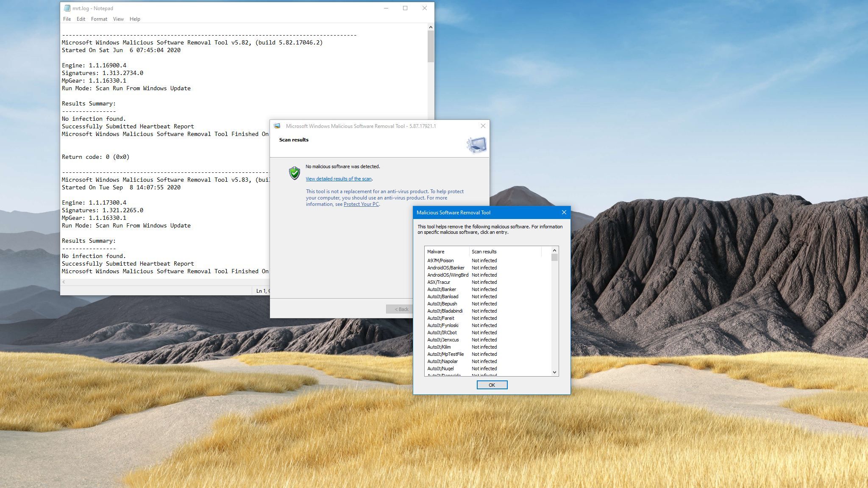Click the Malicious Software Removal Tool title bar icon

(x=277, y=126)
